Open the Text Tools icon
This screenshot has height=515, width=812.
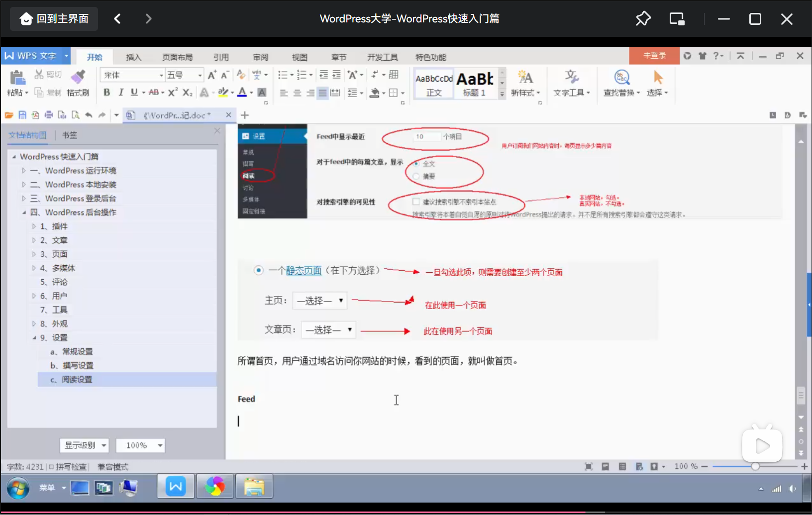572,77
